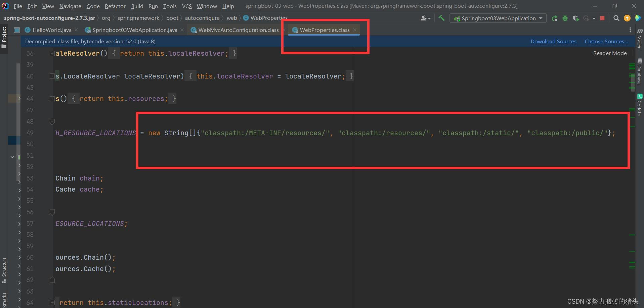
Task: Close the WebProperties.class tab
Action: [x=355, y=30]
